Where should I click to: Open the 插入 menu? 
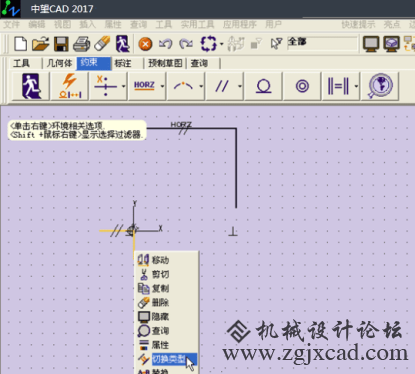pos(88,24)
